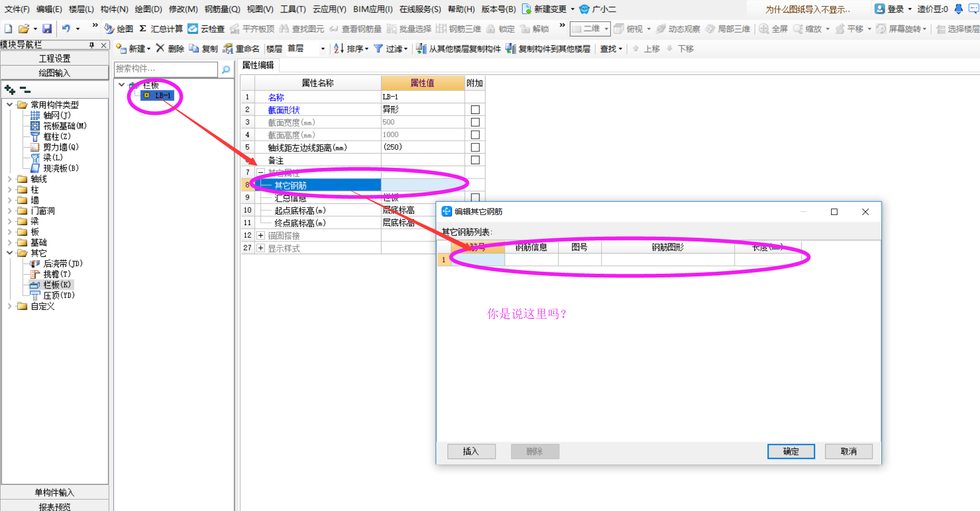Click 从其他楼层复制构件

[458, 49]
